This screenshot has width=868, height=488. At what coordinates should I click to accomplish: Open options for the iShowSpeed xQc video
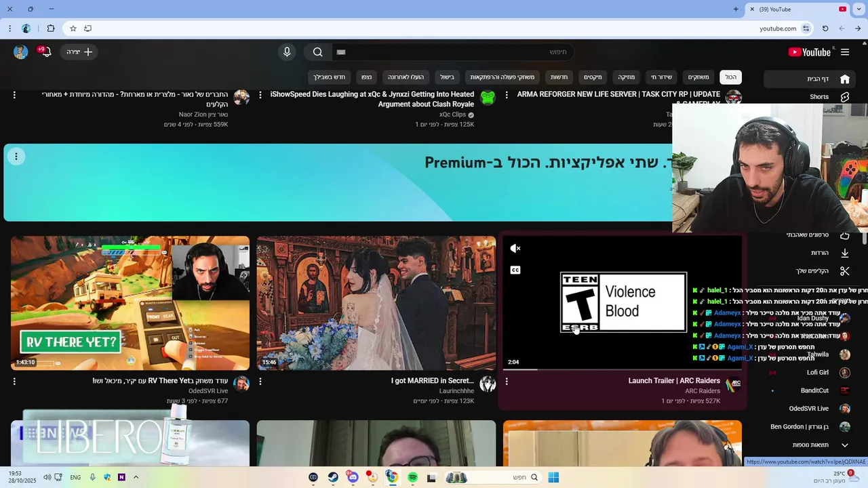click(x=260, y=96)
